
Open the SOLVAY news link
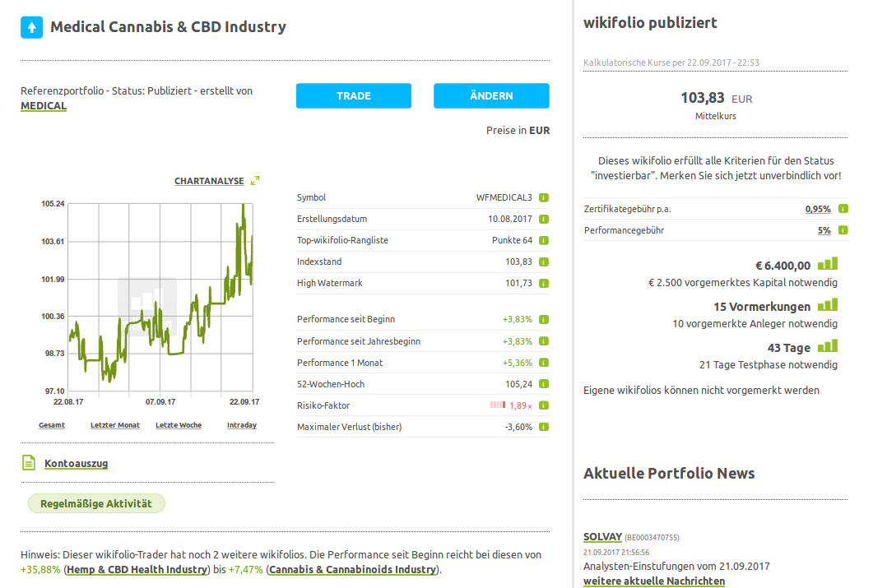pos(602,537)
